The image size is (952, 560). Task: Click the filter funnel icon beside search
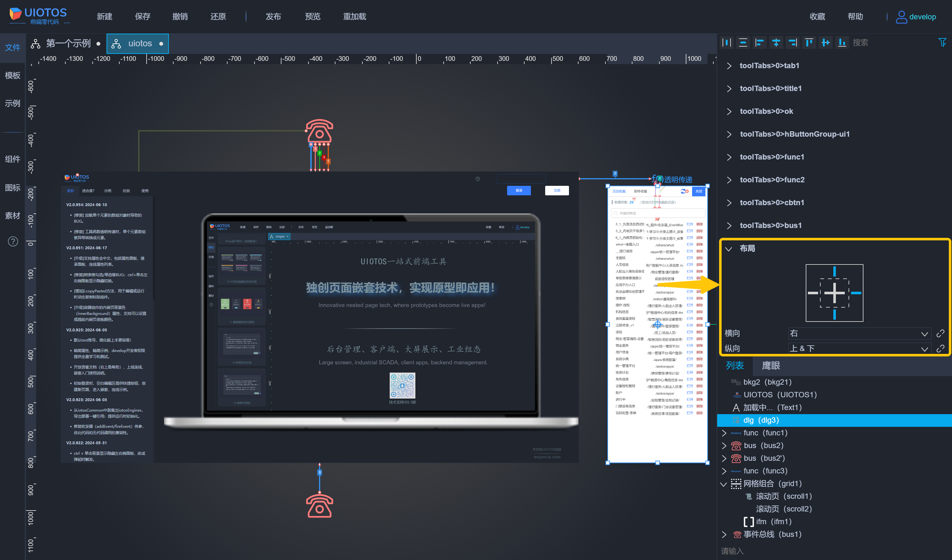point(942,42)
